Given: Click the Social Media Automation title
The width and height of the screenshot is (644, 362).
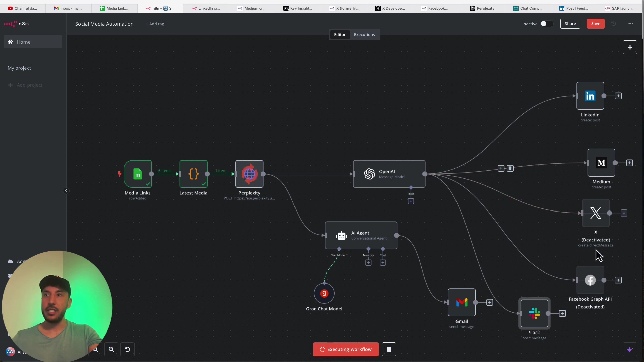Looking at the screenshot, I should (x=104, y=24).
